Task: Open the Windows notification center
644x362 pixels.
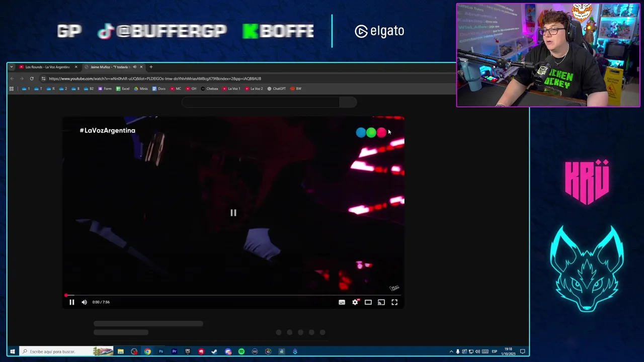Action: [x=523, y=351]
